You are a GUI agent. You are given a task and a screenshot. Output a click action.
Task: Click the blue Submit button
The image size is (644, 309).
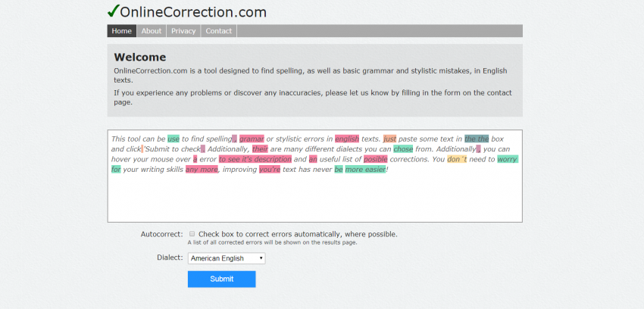pyautogui.click(x=222, y=279)
